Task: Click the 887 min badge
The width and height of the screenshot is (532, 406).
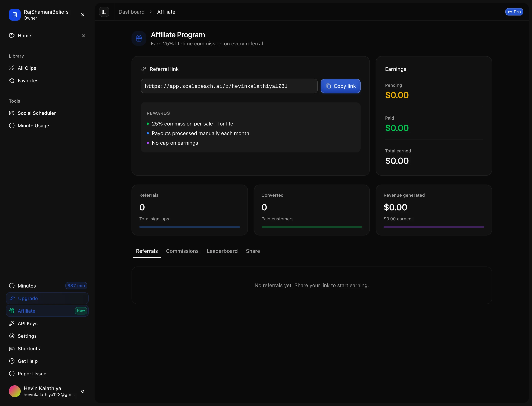Action: [x=76, y=286]
